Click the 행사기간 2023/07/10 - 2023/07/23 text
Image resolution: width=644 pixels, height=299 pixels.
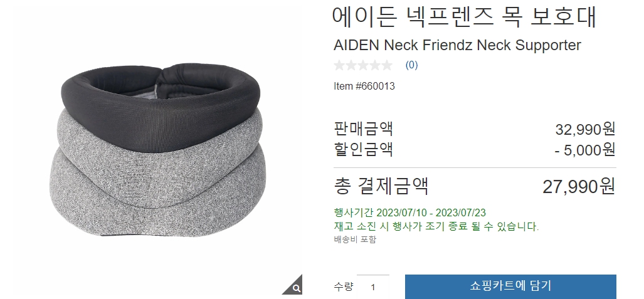409,212
